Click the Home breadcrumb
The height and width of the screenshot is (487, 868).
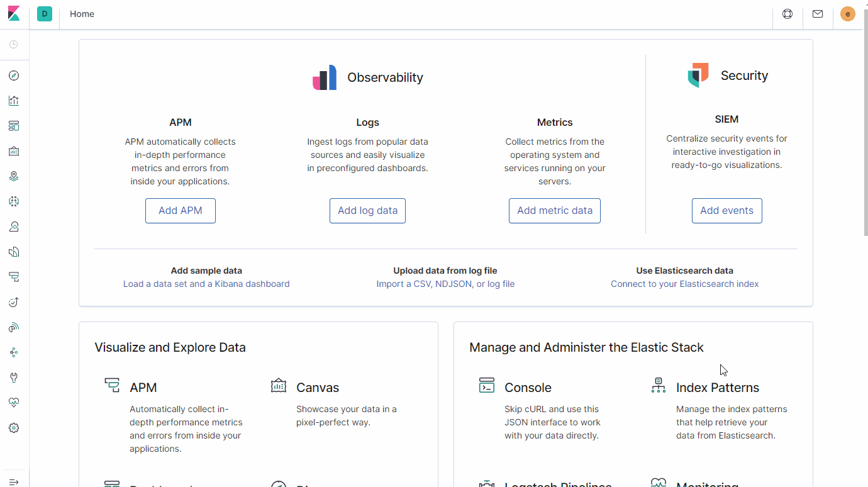click(82, 13)
